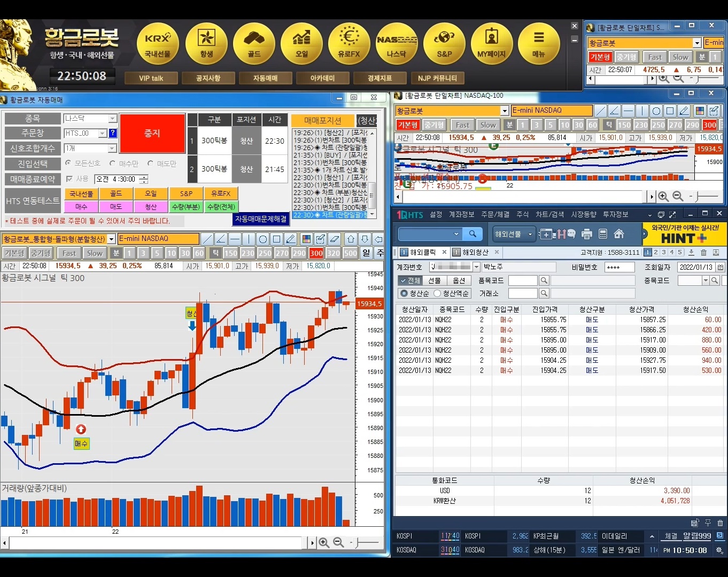This screenshot has width=728, height=577.
Task: Click the home icon in 1QHTS toolbar
Action: (619, 234)
